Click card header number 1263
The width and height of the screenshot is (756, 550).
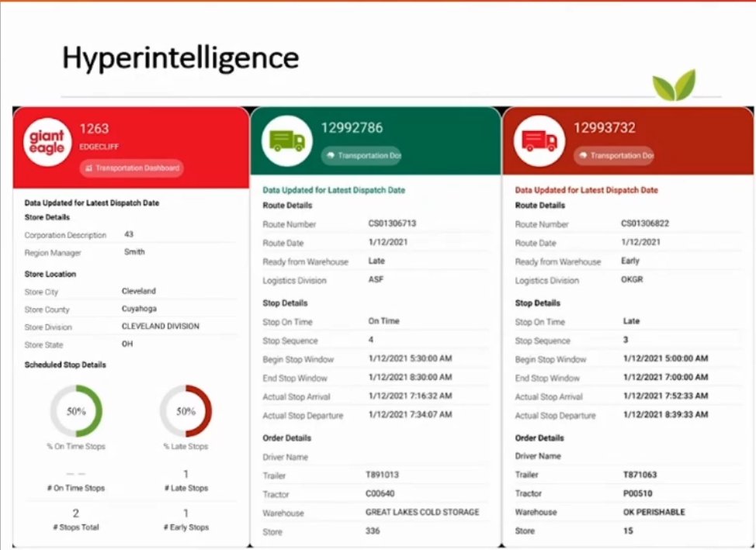click(94, 129)
